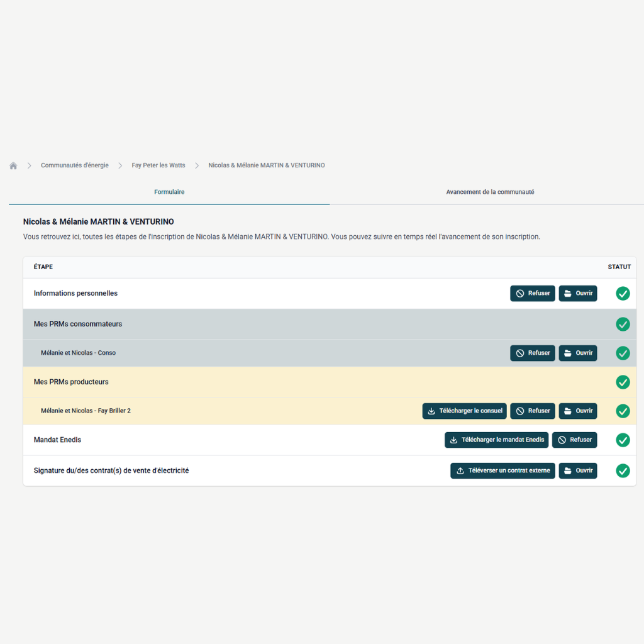This screenshot has height=644, width=644.
Task: Expand the Mes PRMs producteurs section
Action: tap(71, 382)
